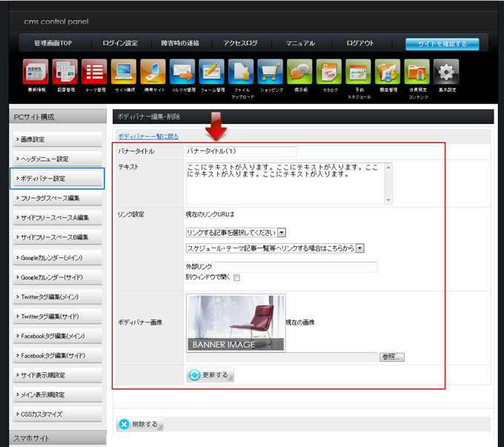Click the 更新する update button

pyautogui.click(x=209, y=375)
